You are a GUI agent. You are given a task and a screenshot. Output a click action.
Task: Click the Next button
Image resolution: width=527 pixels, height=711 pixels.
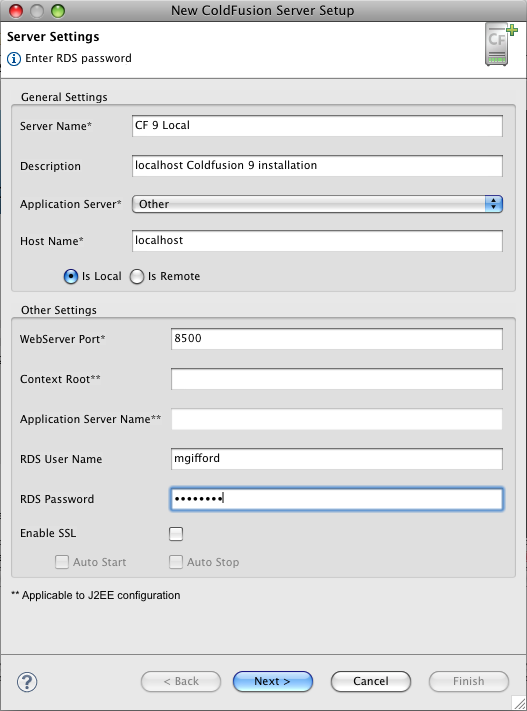coord(273,681)
